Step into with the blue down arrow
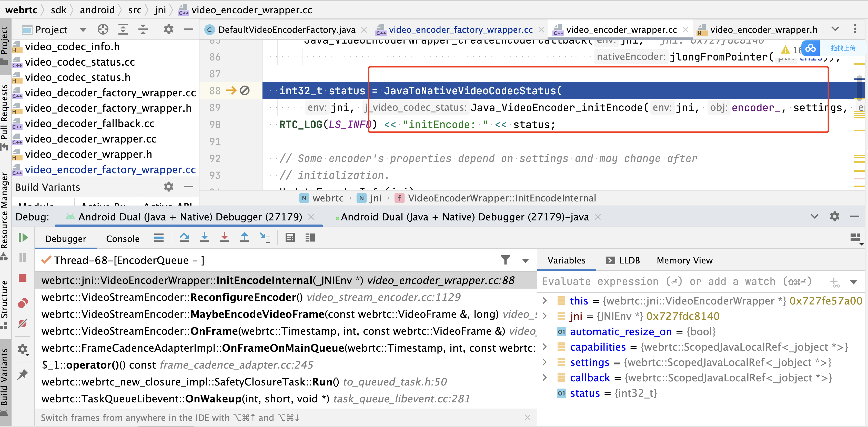This screenshot has width=868, height=427. (x=205, y=238)
